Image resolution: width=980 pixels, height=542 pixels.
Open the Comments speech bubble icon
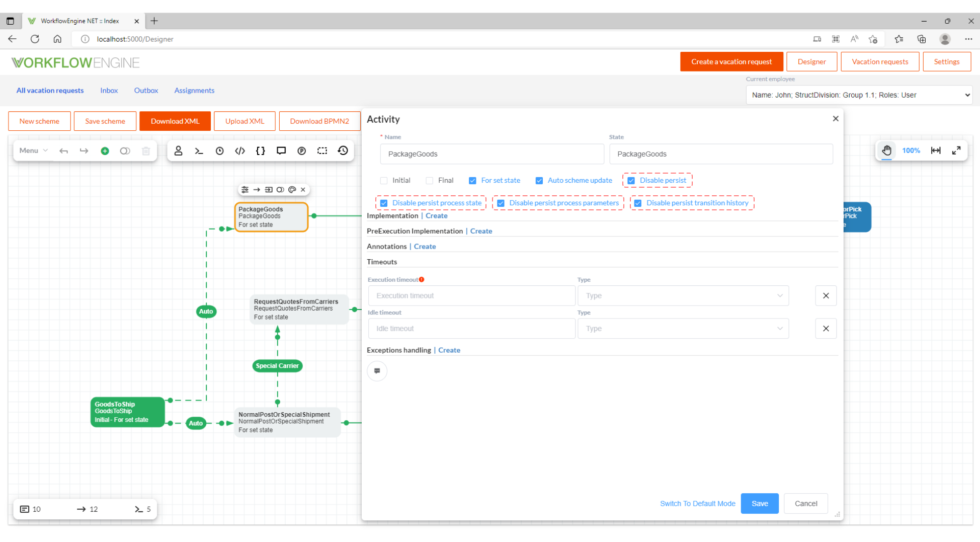point(281,150)
